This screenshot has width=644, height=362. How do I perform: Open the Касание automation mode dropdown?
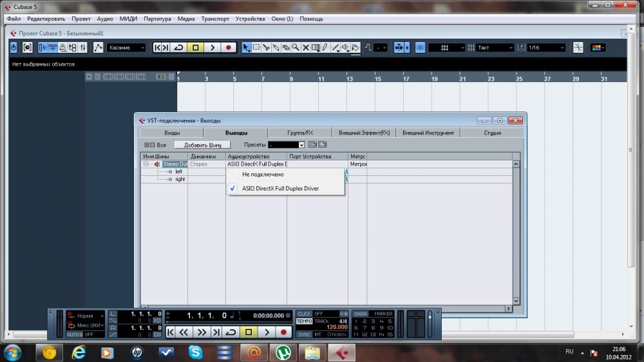[x=126, y=48]
